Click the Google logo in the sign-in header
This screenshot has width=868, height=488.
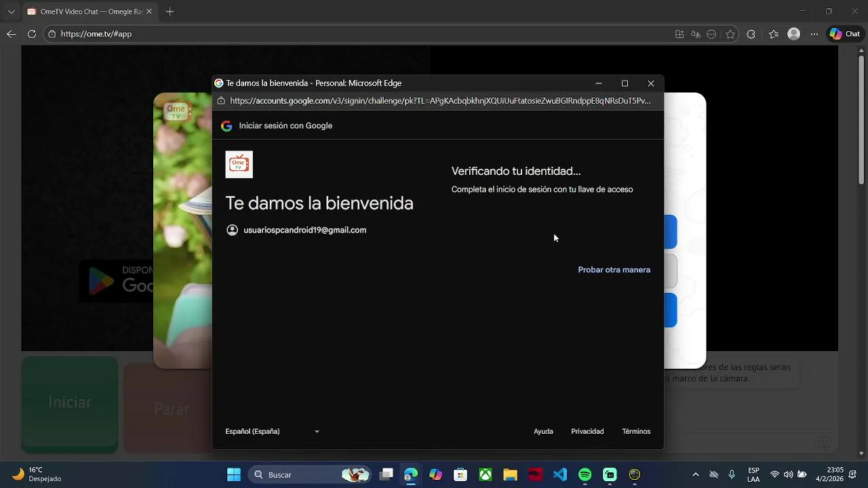pyautogui.click(x=226, y=126)
